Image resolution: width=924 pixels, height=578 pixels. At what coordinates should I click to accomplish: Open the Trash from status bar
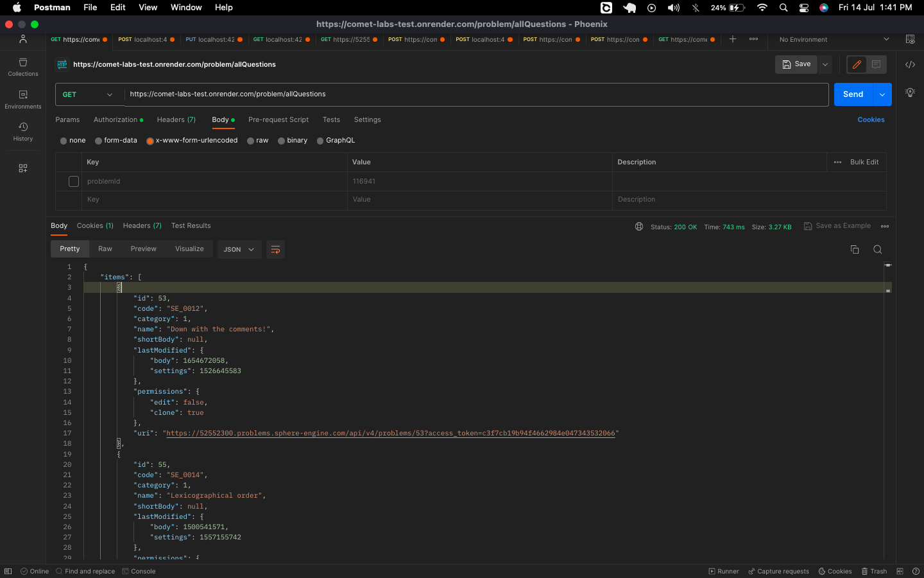click(x=874, y=571)
